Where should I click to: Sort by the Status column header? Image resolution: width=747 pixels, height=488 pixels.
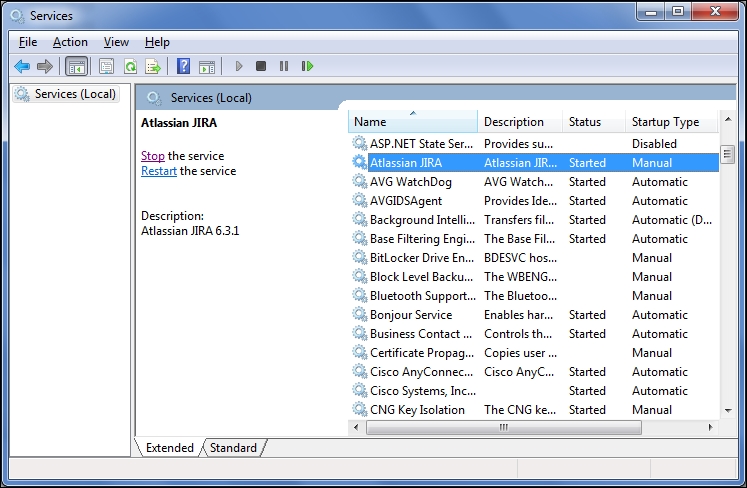(594, 122)
